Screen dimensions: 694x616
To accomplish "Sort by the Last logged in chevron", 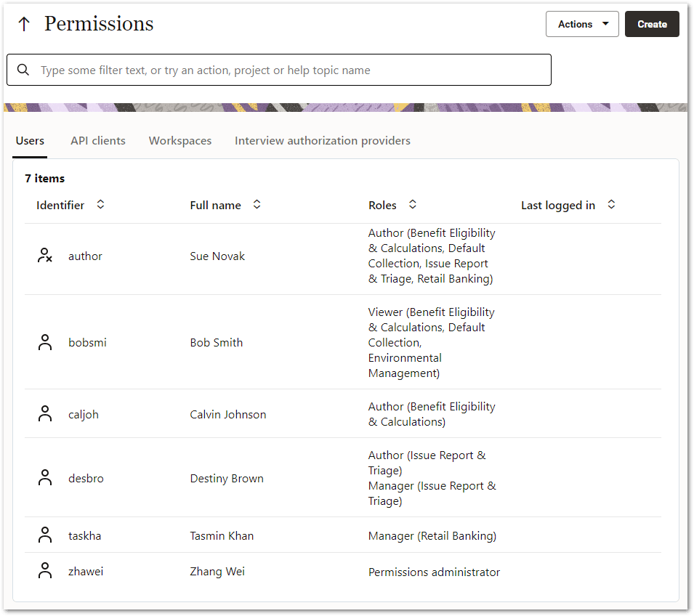I will pyautogui.click(x=611, y=205).
